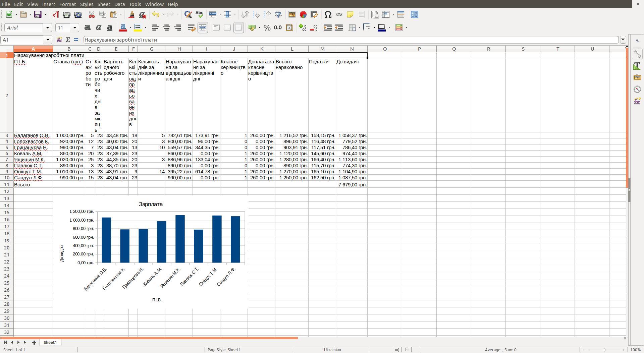Image resolution: width=644 pixels, height=353 pixels.
Task: Insert a hyperlink
Action: click(339, 14)
